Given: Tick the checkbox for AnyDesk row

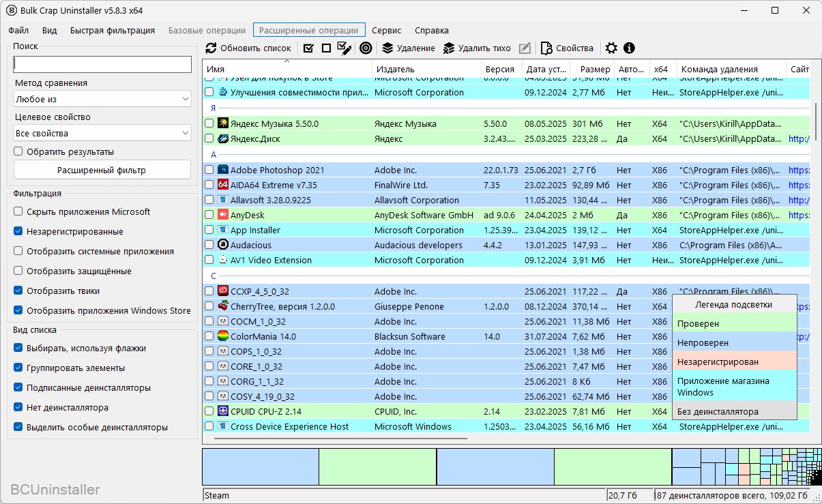Looking at the screenshot, I should coord(209,215).
